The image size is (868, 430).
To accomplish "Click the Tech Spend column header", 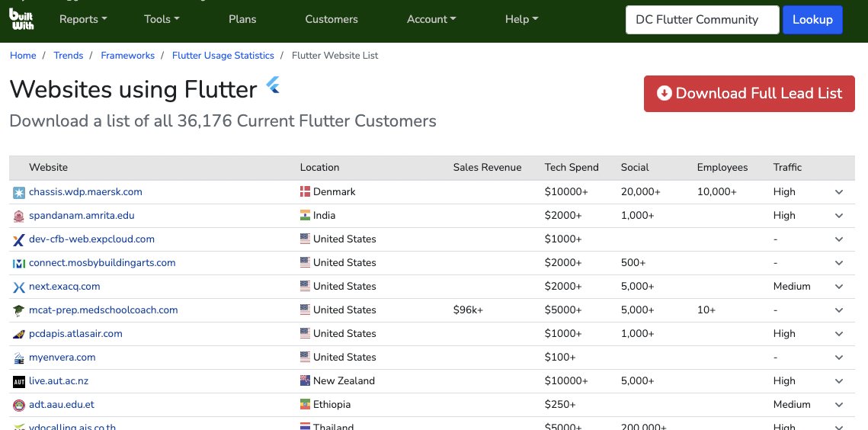I will click(572, 167).
